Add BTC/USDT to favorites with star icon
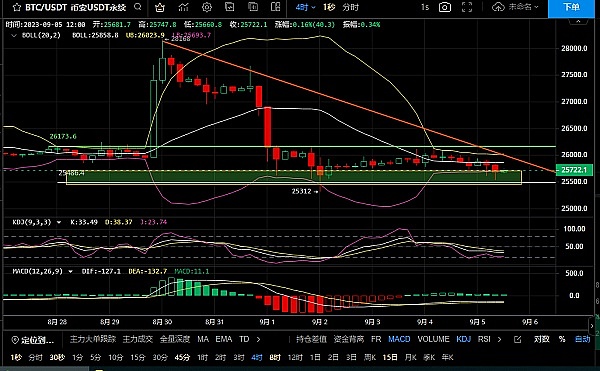This screenshot has height=371, width=600. 16,7
